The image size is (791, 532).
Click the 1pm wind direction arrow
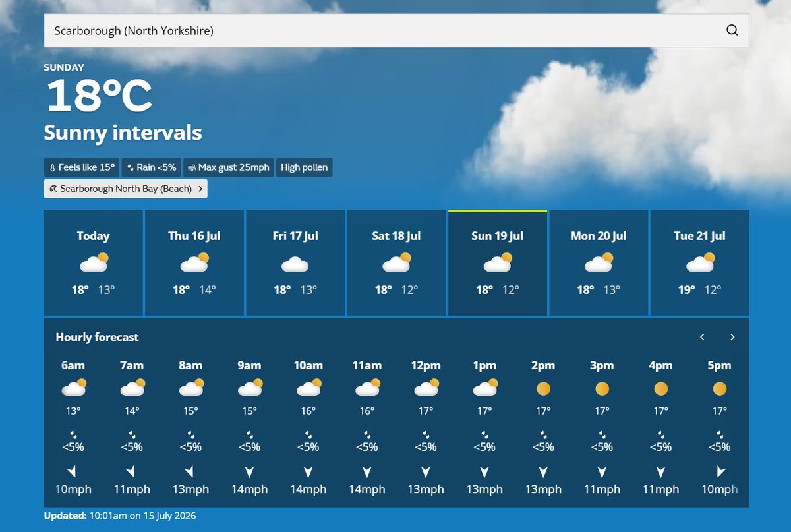[x=484, y=472]
